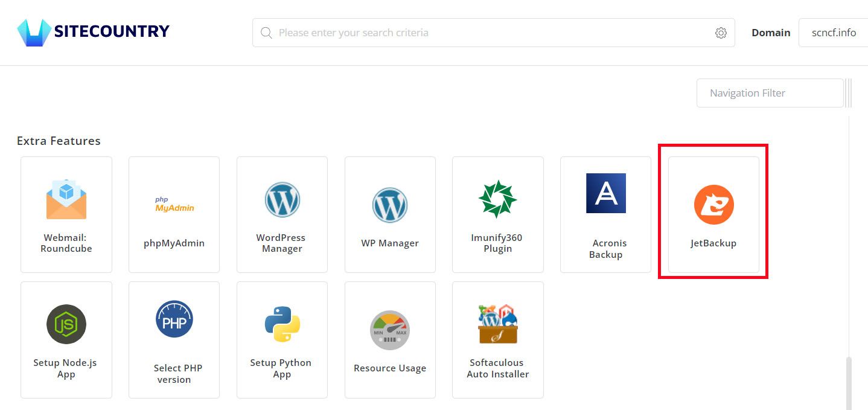Click the SiteCountry logo

[x=94, y=32]
